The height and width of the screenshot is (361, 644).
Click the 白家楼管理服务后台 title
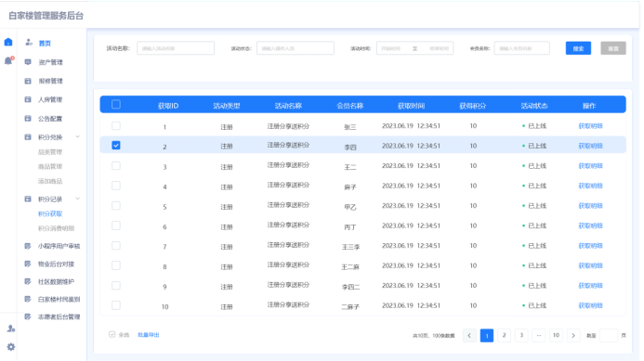[x=46, y=16]
